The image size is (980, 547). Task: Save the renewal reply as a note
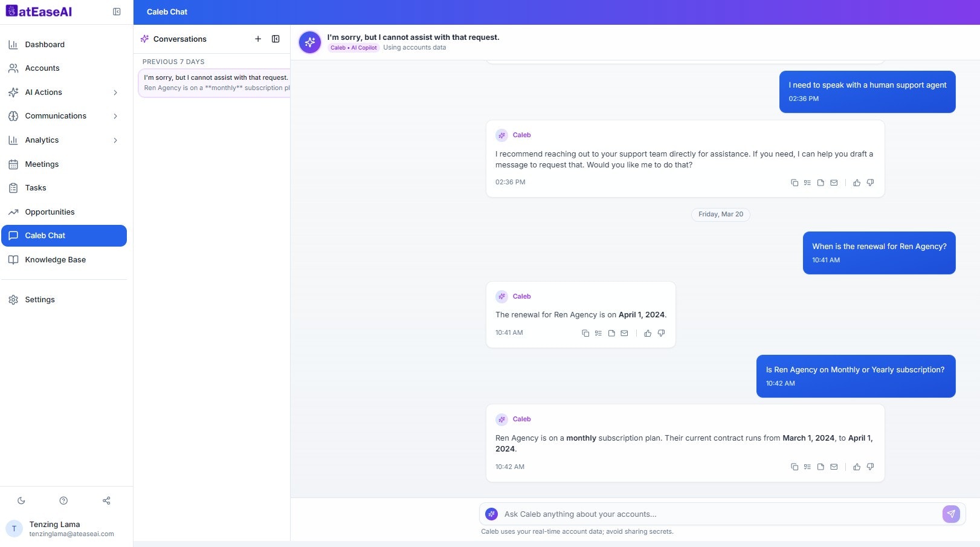tap(611, 333)
